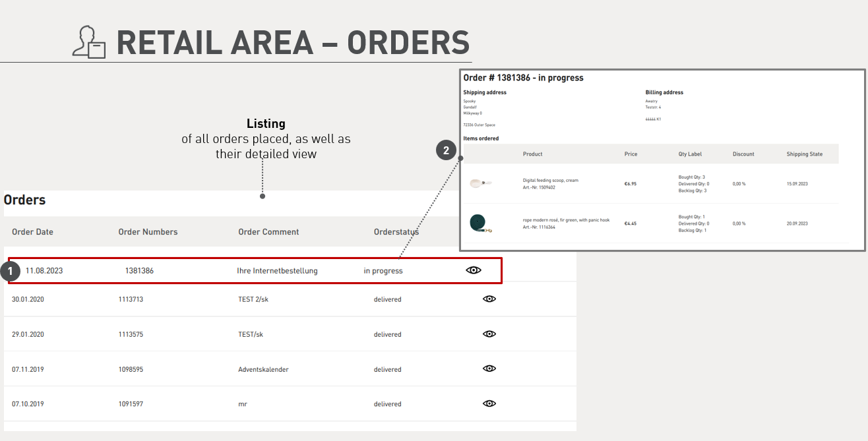Show order 1098595 details with eye icon
The height and width of the screenshot is (441, 868).
pyautogui.click(x=489, y=368)
